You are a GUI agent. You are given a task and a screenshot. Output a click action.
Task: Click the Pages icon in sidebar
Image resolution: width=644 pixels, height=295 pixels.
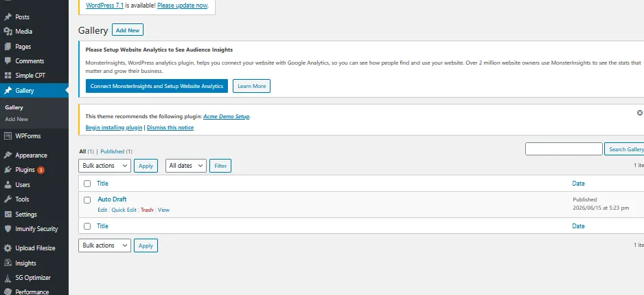pyautogui.click(x=8, y=47)
